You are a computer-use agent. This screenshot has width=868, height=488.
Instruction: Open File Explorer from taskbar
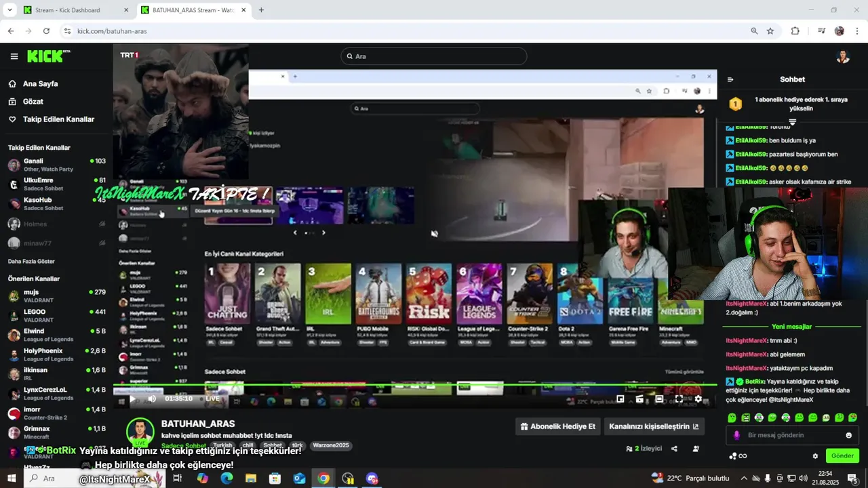coord(251,479)
